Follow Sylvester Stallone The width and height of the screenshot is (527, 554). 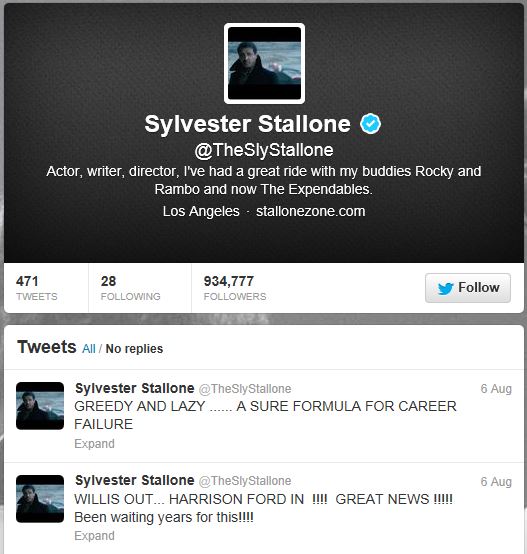click(468, 288)
